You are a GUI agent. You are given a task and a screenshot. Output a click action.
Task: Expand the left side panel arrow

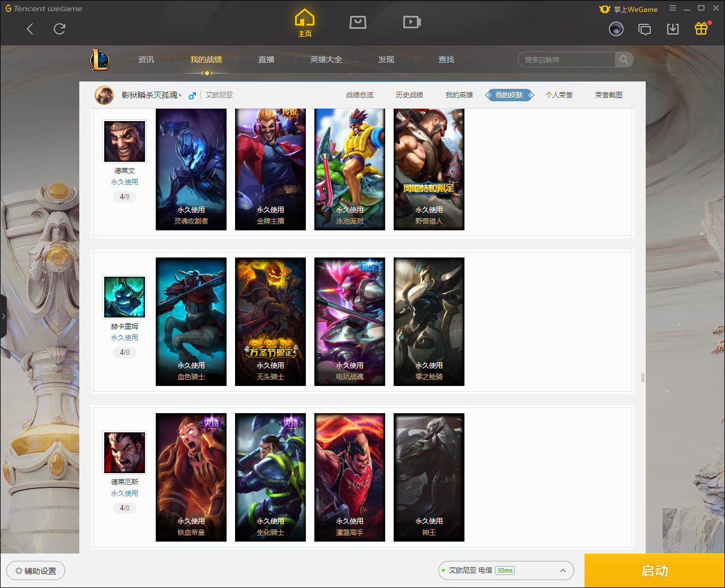(x=3, y=316)
